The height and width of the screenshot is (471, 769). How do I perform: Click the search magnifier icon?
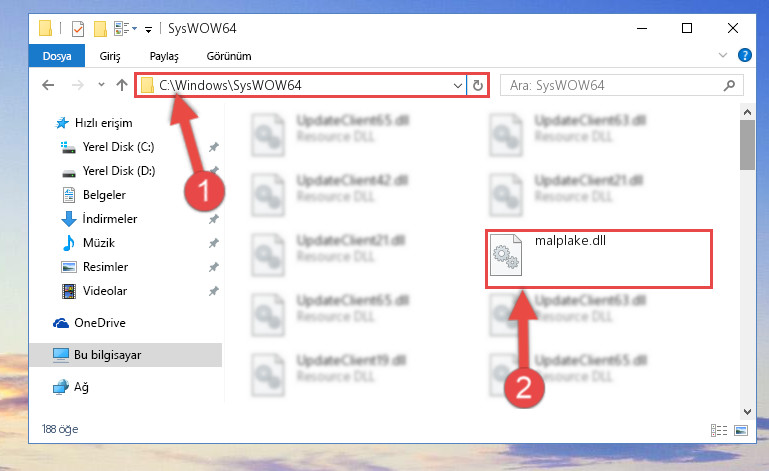pos(729,85)
